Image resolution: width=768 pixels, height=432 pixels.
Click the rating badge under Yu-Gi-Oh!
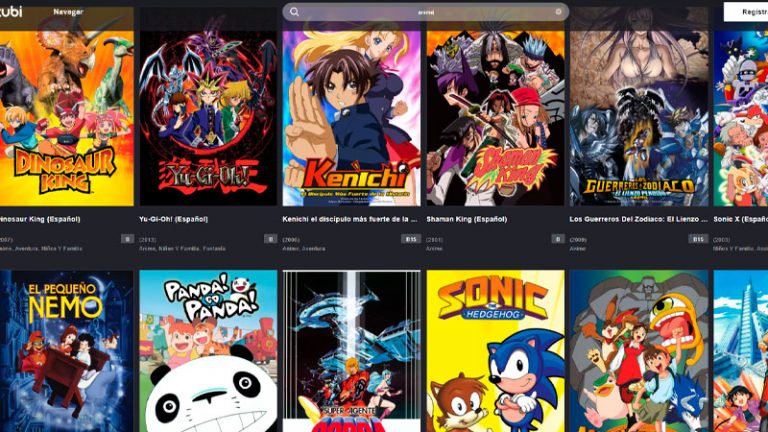coord(270,239)
